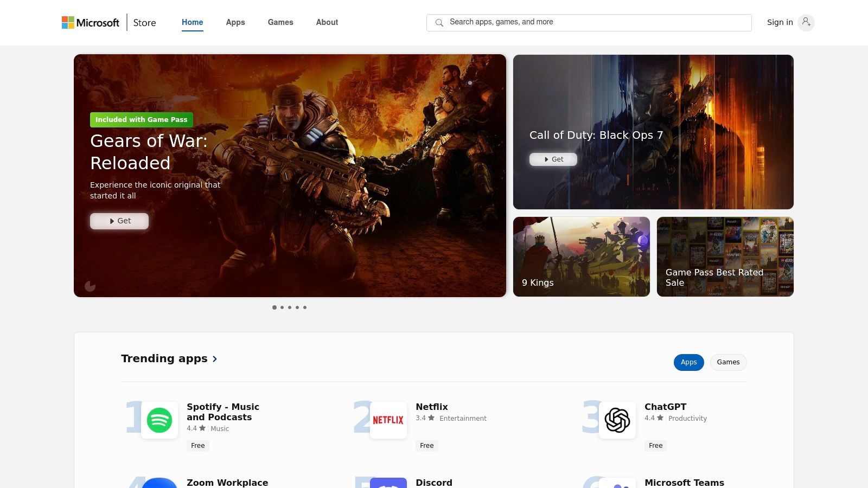The height and width of the screenshot is (488, 868).
Task: Pause the hero carousel autoplay indicator
Action: coord(90,286)
